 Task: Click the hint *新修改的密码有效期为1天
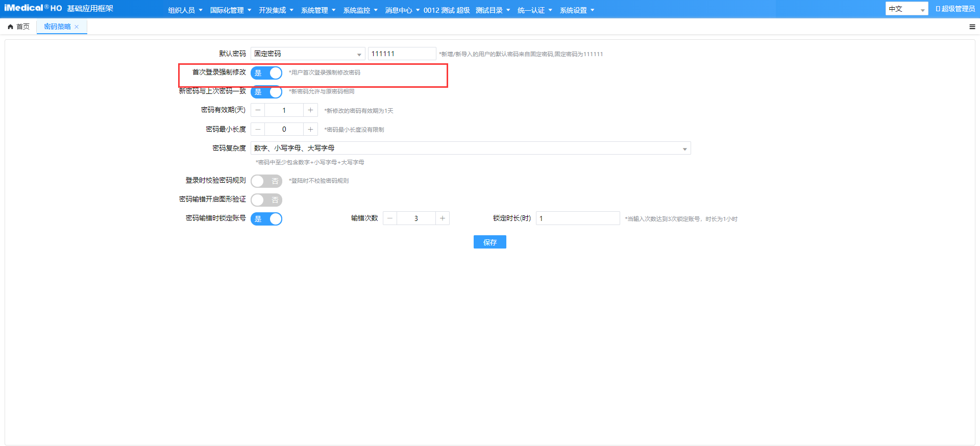[x=359, y=111]
